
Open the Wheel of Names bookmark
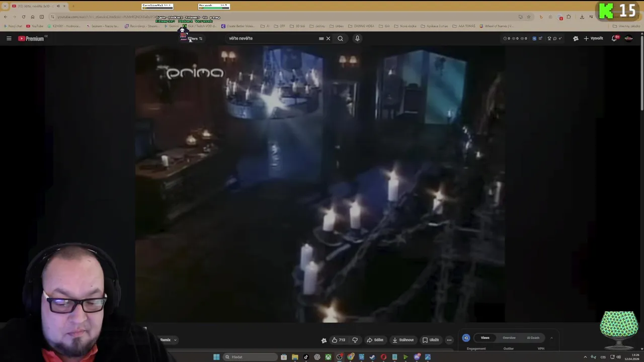pos(497,26)
